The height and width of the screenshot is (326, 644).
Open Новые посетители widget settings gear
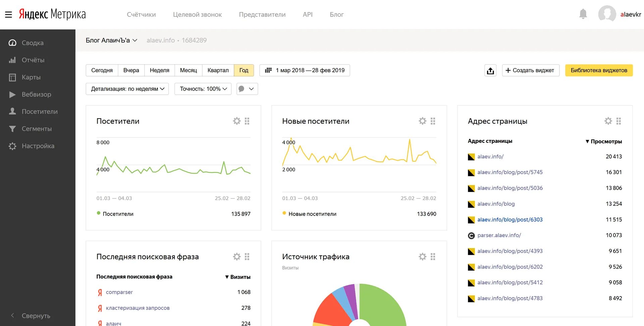point(423,121)
